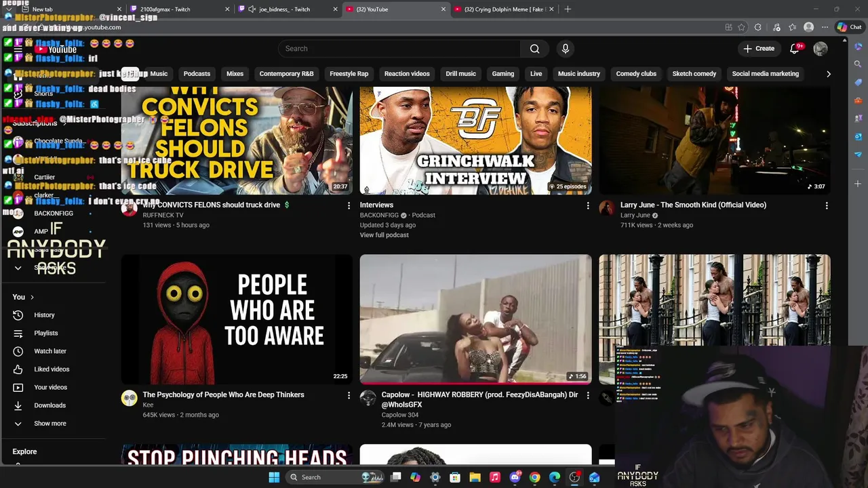This screenshot has height=488, width=868.
Task: Open the browser Settings and more menu
Action: pyautogui.click(x=825, y=27)
